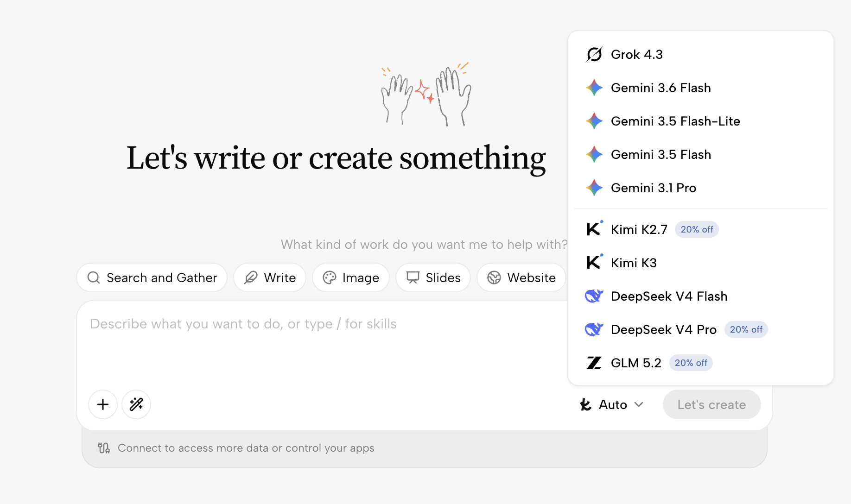Select GLM 5.2 model

(701, 363)
